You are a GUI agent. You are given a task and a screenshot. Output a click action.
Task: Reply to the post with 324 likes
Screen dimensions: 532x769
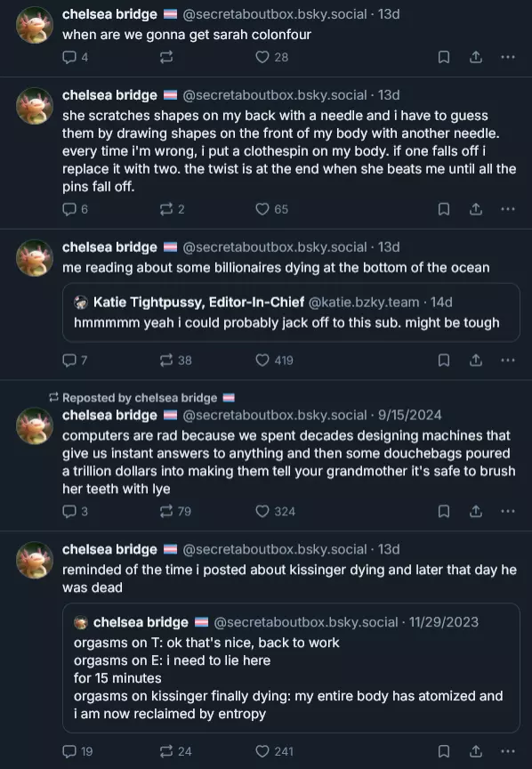(75, 512)
